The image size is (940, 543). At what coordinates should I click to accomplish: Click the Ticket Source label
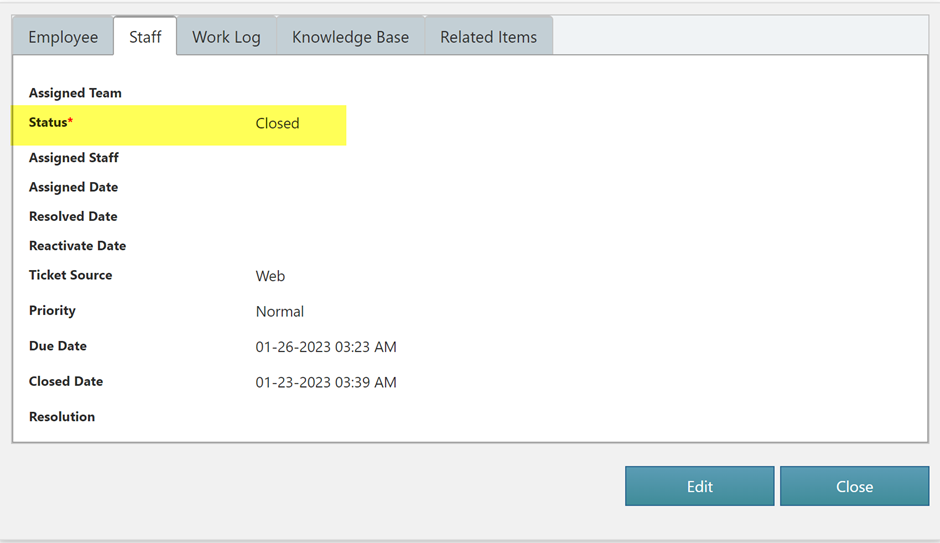coord(70,275)
